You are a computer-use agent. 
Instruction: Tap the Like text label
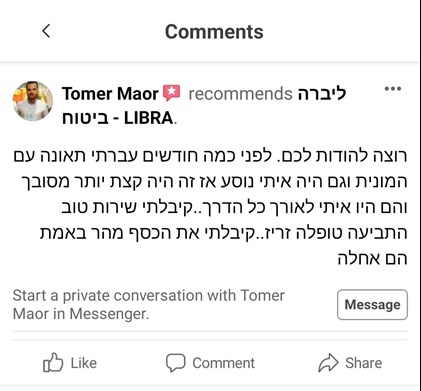click(x=84, y=363)
